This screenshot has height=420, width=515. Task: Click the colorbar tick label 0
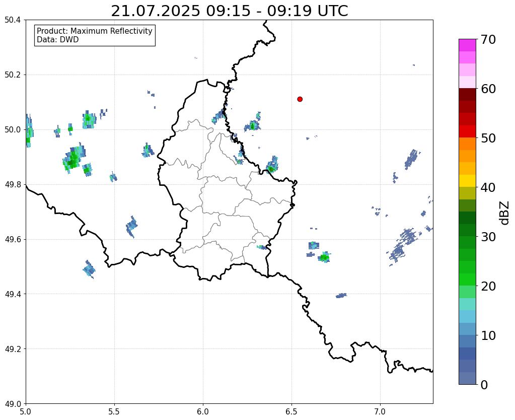click(x=484, y=385)
